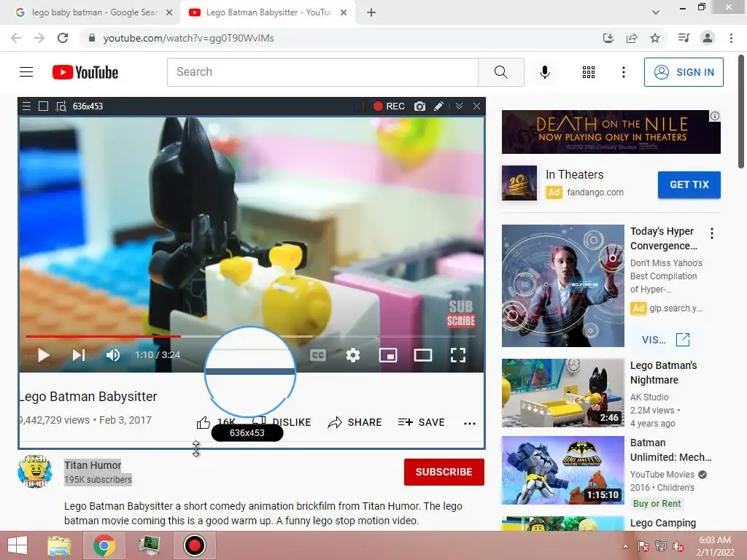Open Chrome profile avatar
Screen dimensions: 747x560
(x=708, y=38)
